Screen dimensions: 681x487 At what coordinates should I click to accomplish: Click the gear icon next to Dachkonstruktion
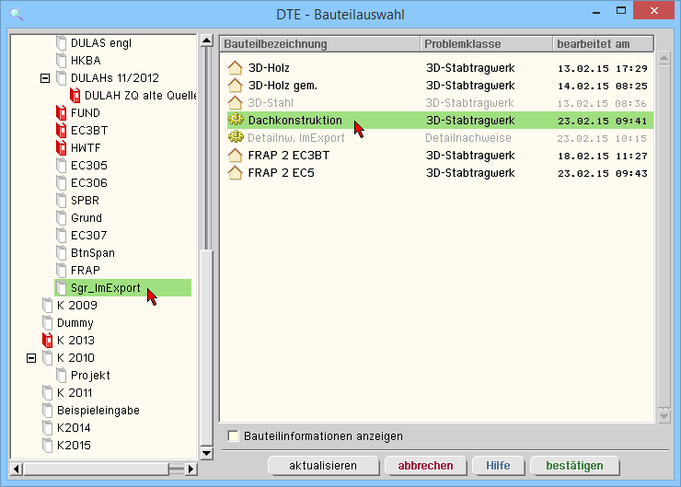[x=235, y=121]
